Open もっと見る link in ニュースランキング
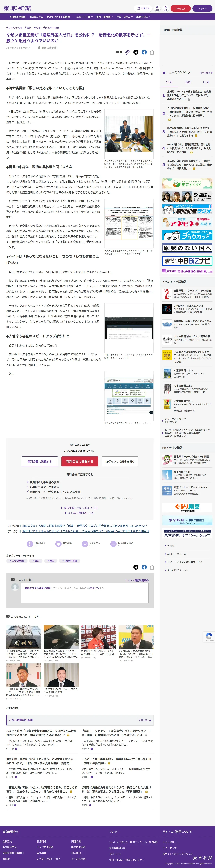 point(206,72)
